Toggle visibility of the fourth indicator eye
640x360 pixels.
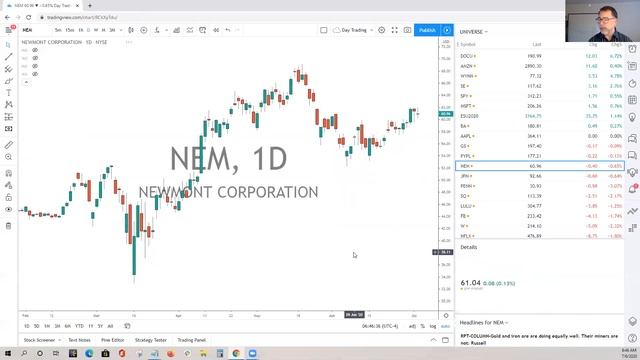pyautogui.click(x=35, y=74)
